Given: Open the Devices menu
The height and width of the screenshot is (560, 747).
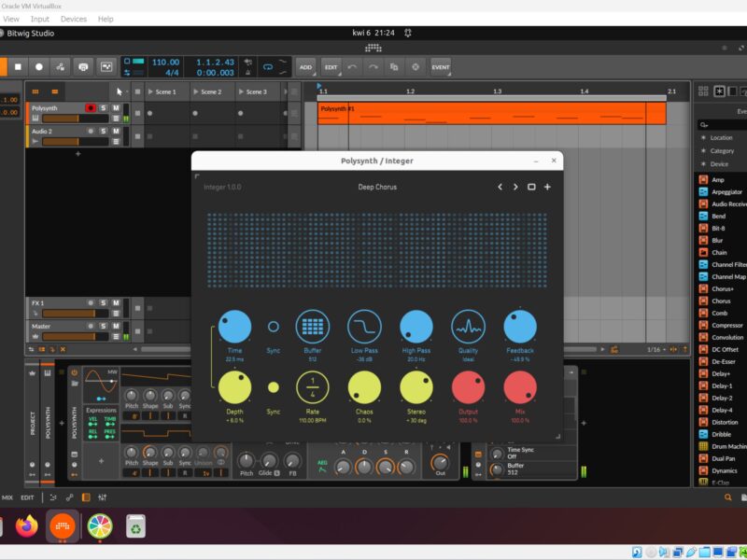Looking at the screenshot, I should pos(73,19).
